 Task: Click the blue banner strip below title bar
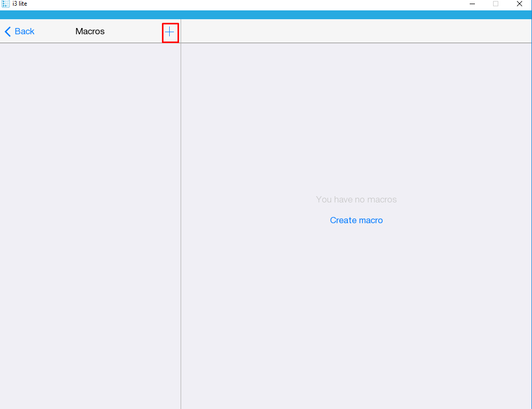pos(266,15)
